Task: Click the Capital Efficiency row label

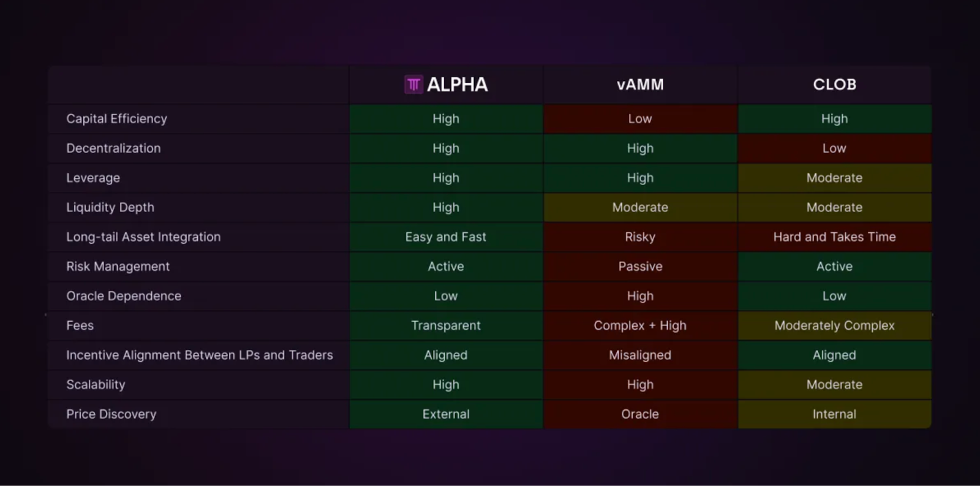Action: (x=116, y=119)
